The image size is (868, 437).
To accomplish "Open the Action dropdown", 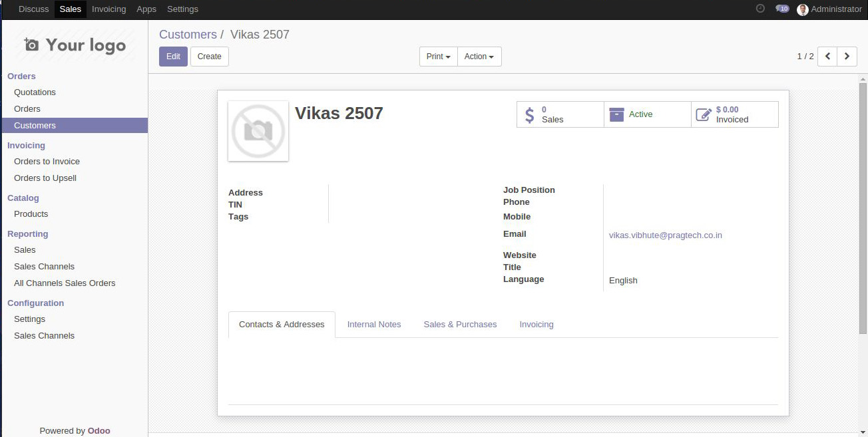I will 479,57.
